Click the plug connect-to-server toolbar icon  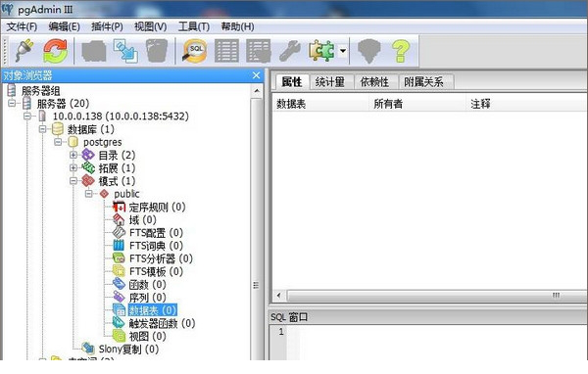pyautogui.click(x=24, y=51)
